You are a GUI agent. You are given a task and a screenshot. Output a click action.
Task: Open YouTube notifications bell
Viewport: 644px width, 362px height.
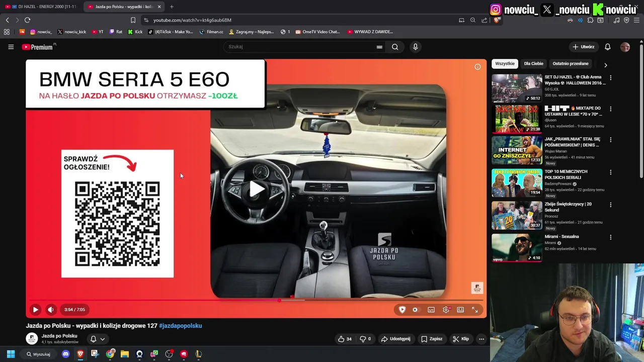pos(607,47)
